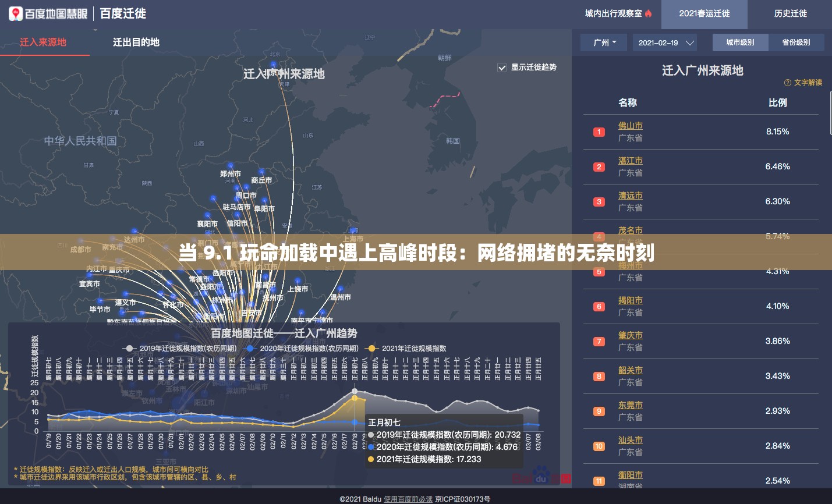Click the right panel scrollbar
This screenshot has height=504, width=832.
(x=830, y=112)
